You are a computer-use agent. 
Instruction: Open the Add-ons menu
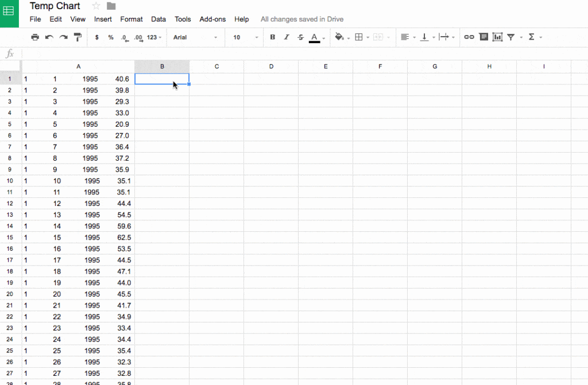[212, 19]
